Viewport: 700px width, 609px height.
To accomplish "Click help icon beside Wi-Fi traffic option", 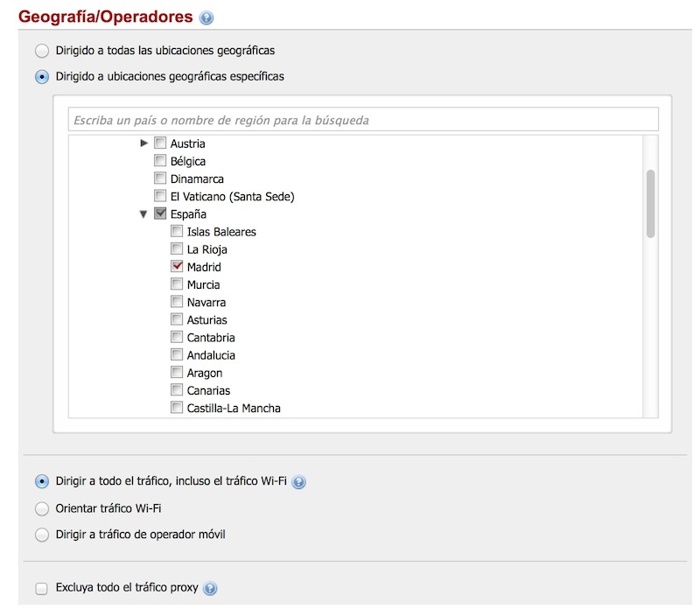I will [x=299, y=482].
